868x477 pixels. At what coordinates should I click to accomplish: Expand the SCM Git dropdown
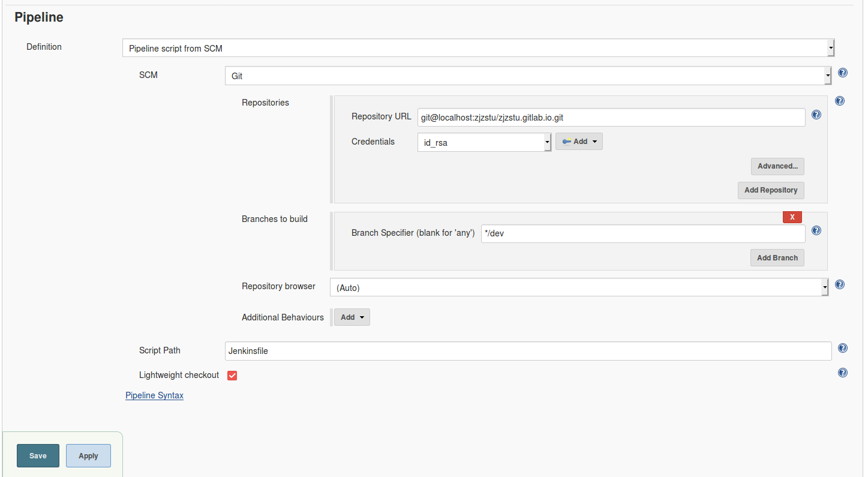pos(527,76)
